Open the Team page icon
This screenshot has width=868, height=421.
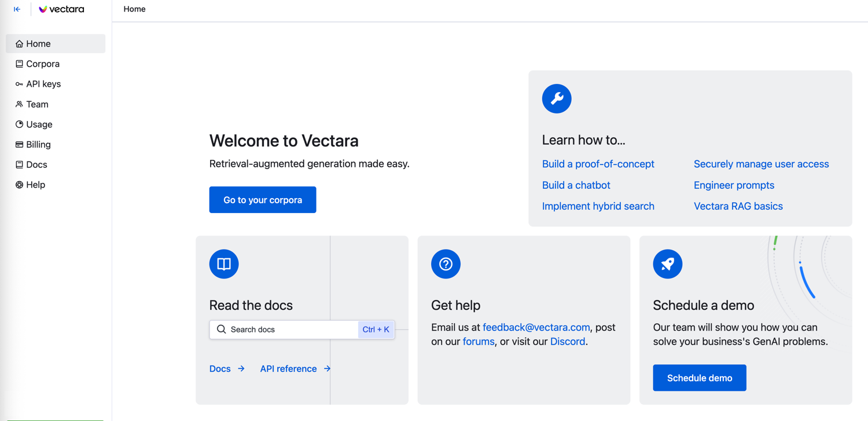19,104
